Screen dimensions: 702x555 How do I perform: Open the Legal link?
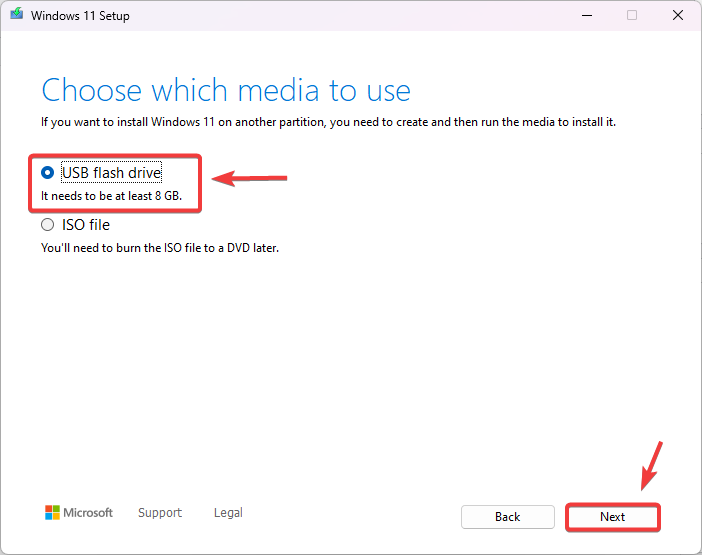(228, 512)
